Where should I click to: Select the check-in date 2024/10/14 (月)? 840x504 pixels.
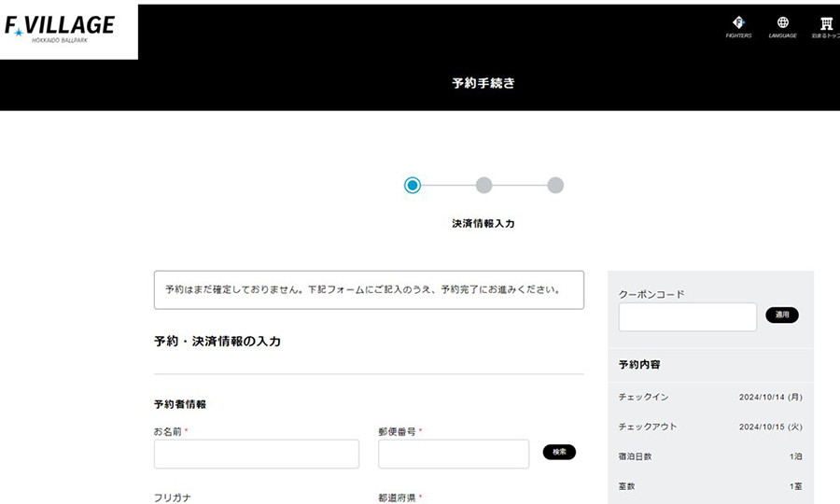click(x=770, y=397)
